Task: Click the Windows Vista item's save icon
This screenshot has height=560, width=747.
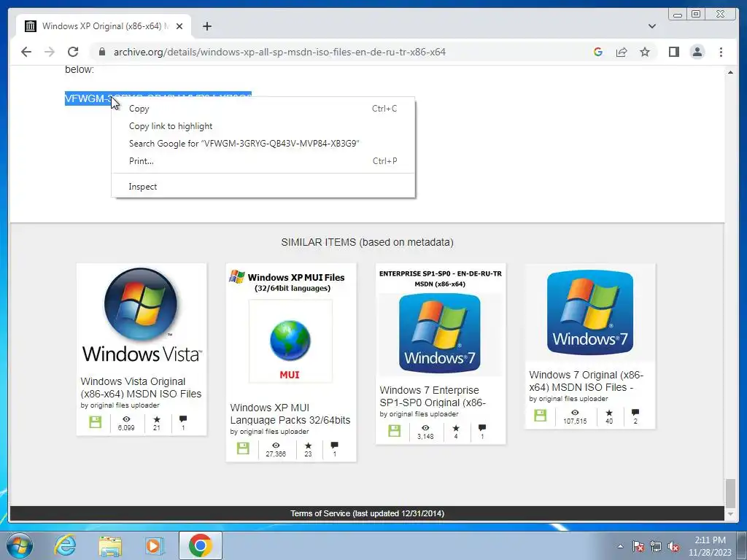Action: [x=96, y=422]
